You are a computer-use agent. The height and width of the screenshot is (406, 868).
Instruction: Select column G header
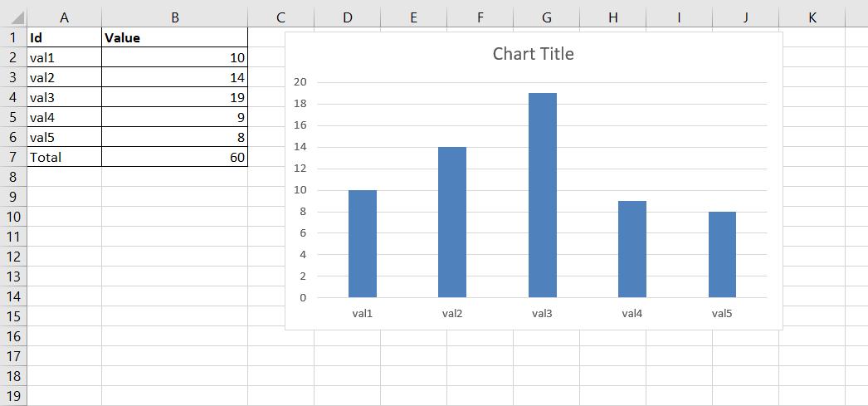[x=546, y=17]
